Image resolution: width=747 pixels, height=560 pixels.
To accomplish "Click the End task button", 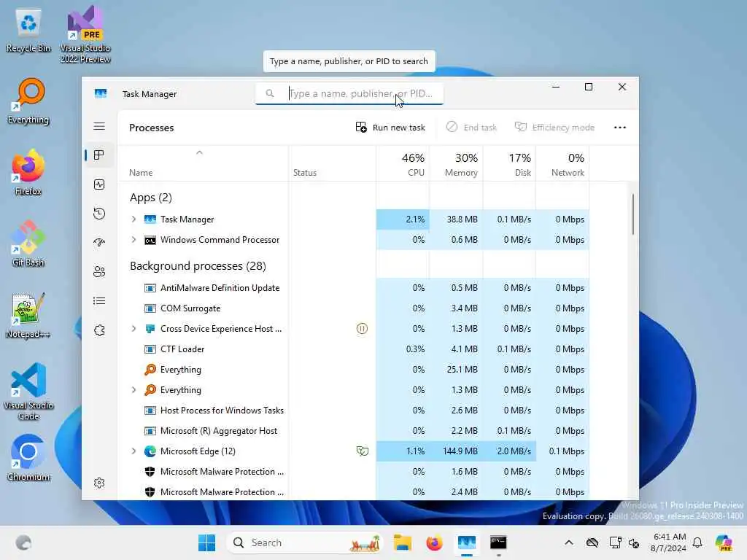I will pos(471,128).
